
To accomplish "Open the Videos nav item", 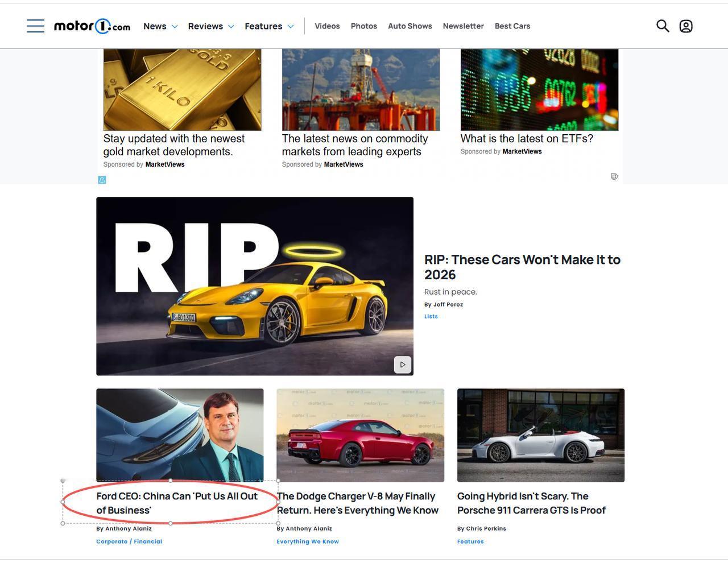I will (327, 26).
